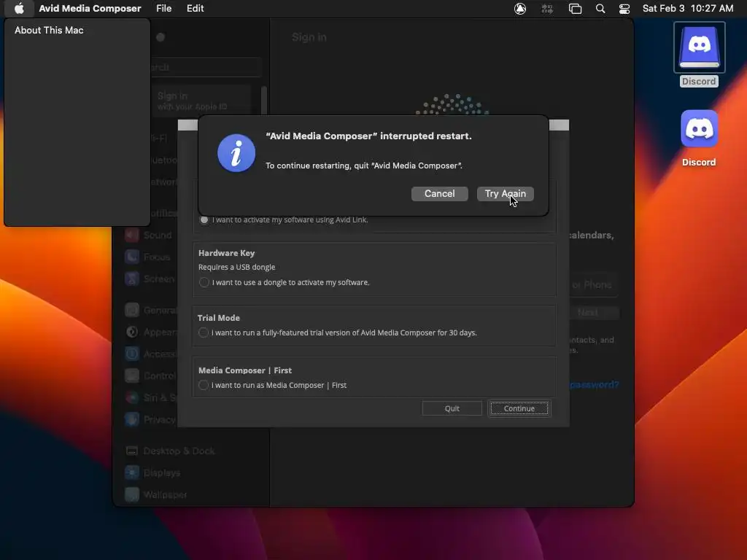747x560 pixels.
Task: Click the forgot password link in System Settings
Action: [x=594, y=384]
